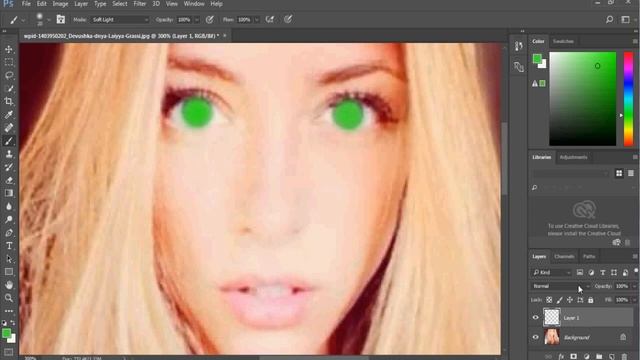
Task: Toggle pixel layer filter
Action: pos(580,272)
